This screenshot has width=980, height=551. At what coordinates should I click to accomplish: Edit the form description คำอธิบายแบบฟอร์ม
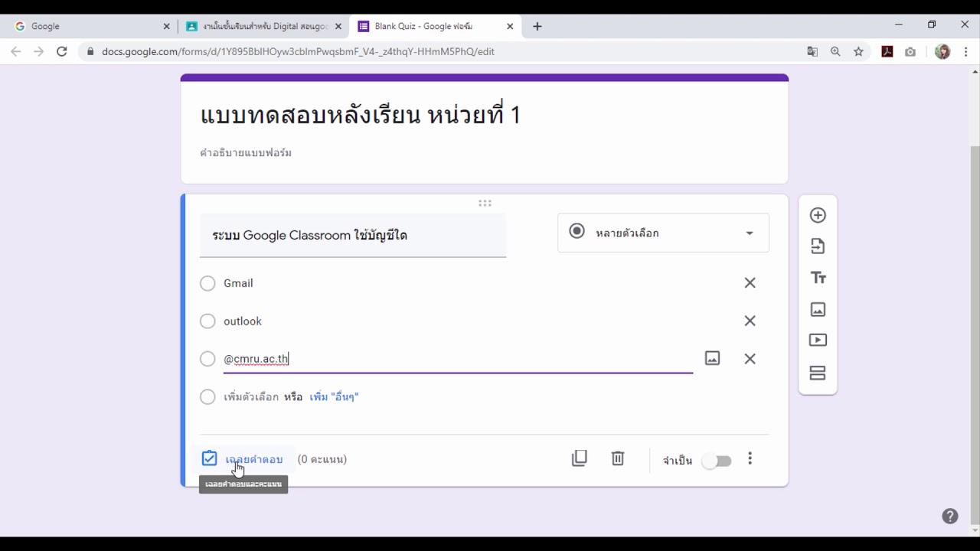246,153
